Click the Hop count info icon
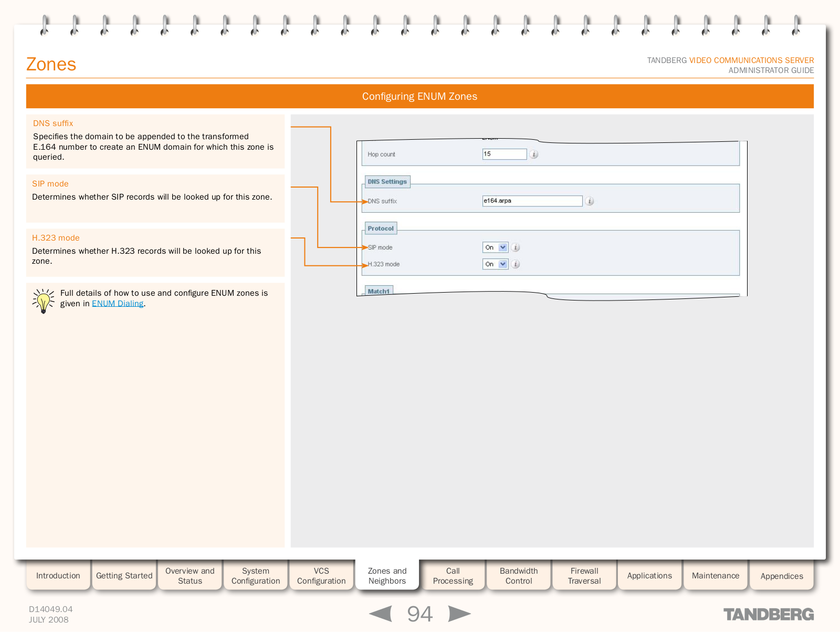The image size is (840, 632). click(x=533, y=154)
